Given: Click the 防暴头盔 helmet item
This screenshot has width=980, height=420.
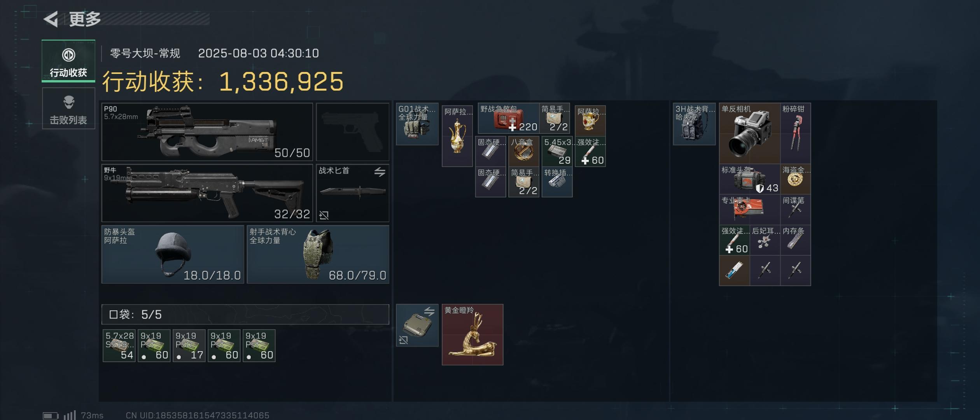Looking at the screenshot, I should coord(173,254).
